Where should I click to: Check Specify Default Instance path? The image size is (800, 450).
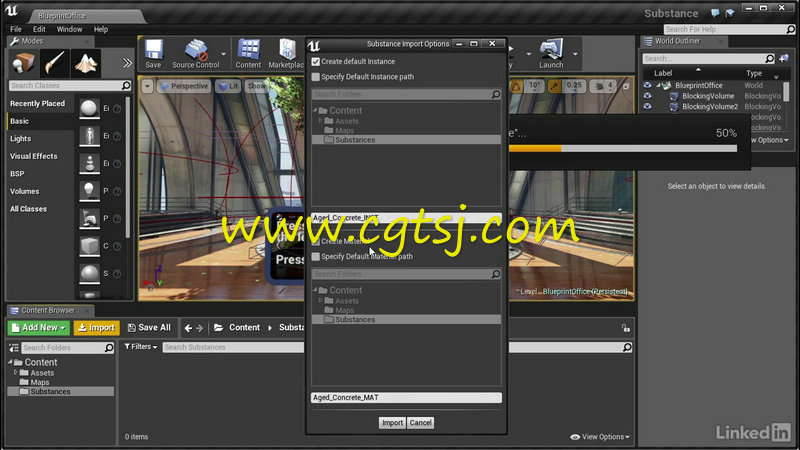tap(316, 77)
